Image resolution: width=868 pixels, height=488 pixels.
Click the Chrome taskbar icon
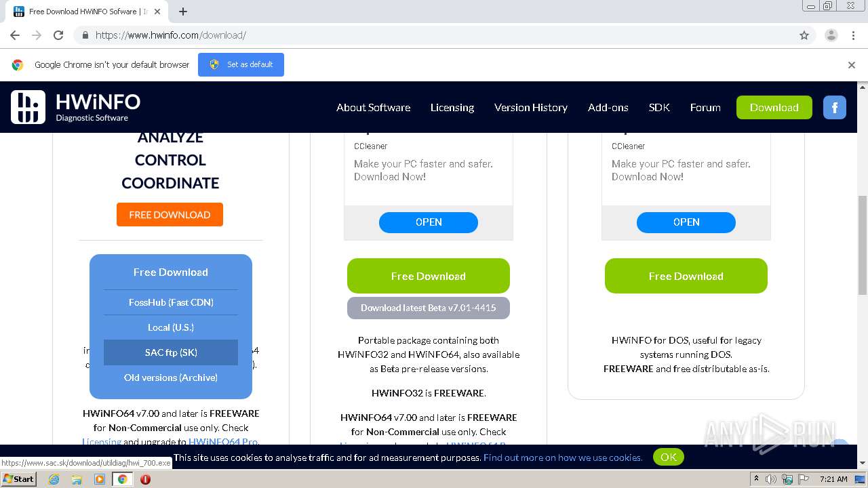(122, 479)
